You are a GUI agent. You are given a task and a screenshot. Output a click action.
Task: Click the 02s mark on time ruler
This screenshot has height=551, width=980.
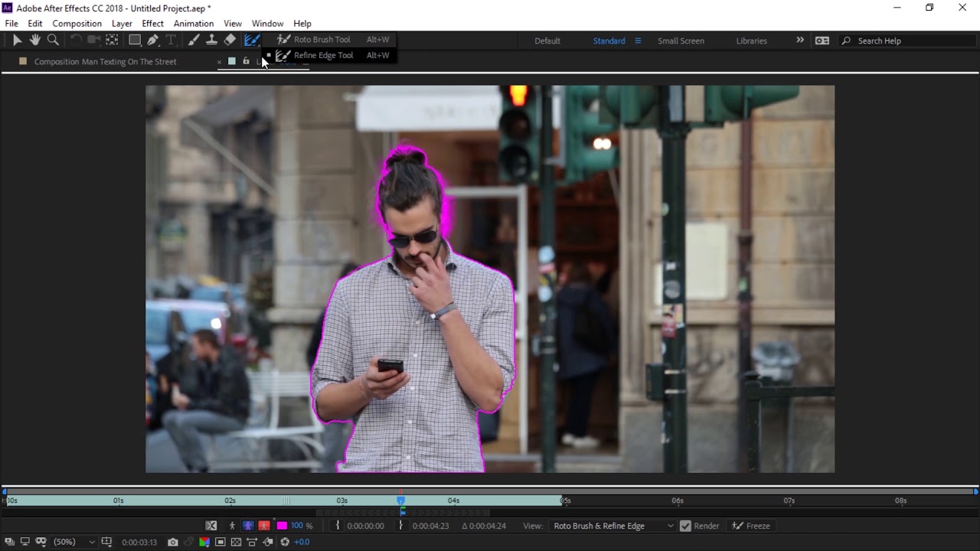coord(230,500)
